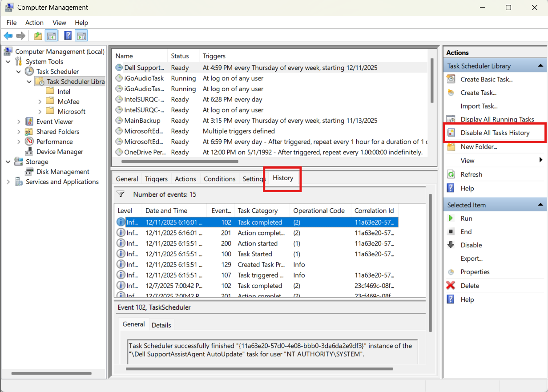Click the Create Basic Task action
Screen dimensions: 548x392
(x=487, y=79)
